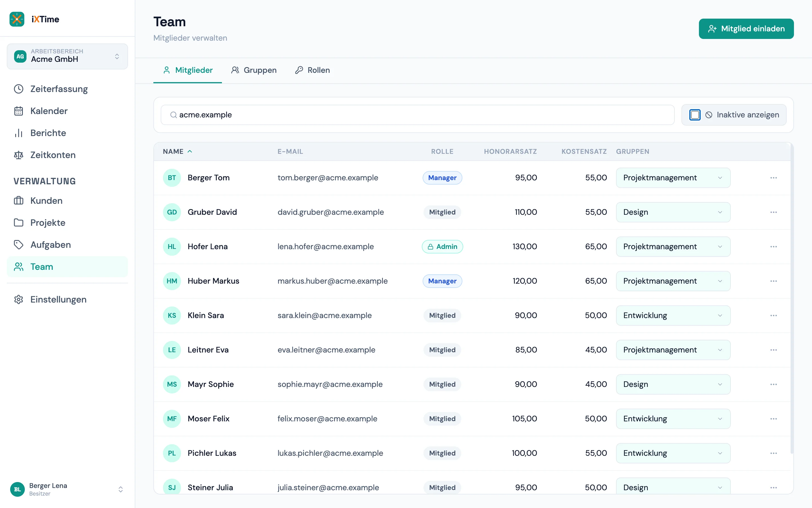812x508 pixels.
Task: Go to Kalender in sidebar
Action: 67,111
